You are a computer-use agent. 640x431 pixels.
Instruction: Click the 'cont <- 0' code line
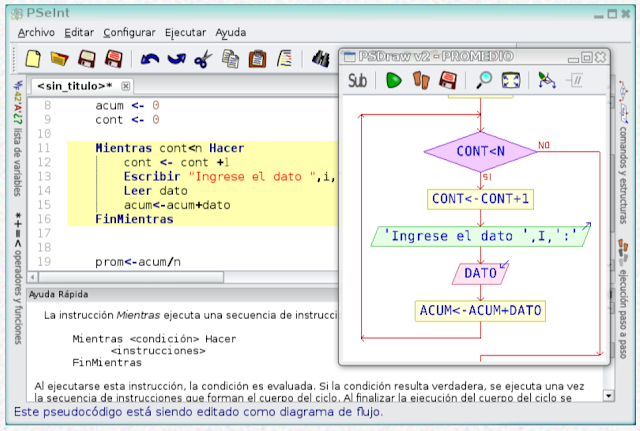pos(127,120)
